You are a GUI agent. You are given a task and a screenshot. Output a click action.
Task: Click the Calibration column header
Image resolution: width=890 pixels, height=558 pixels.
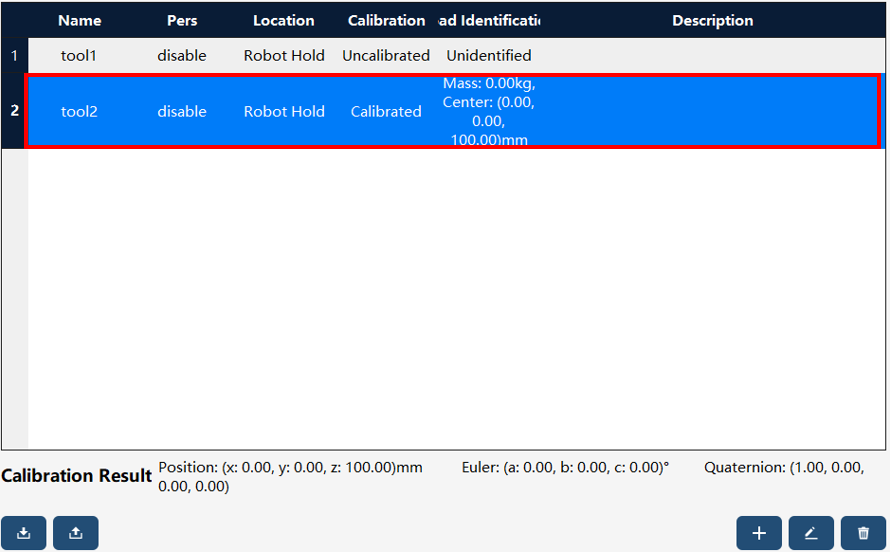(386, 20)
